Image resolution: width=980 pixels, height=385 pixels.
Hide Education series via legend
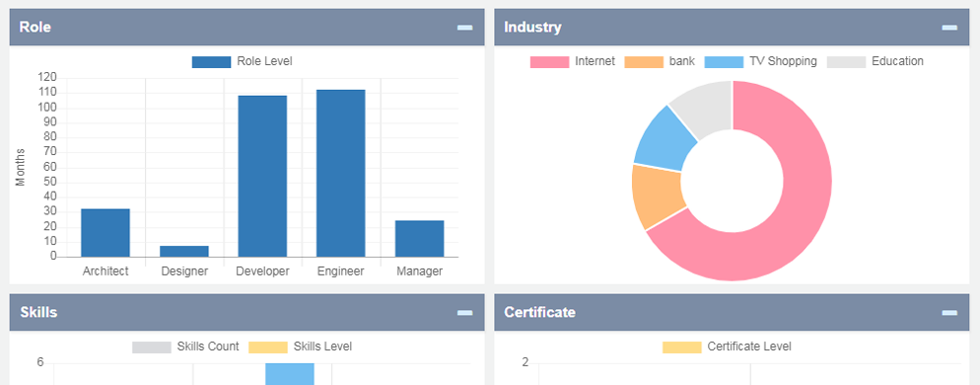pyautogui.click(x=875, y=61)
